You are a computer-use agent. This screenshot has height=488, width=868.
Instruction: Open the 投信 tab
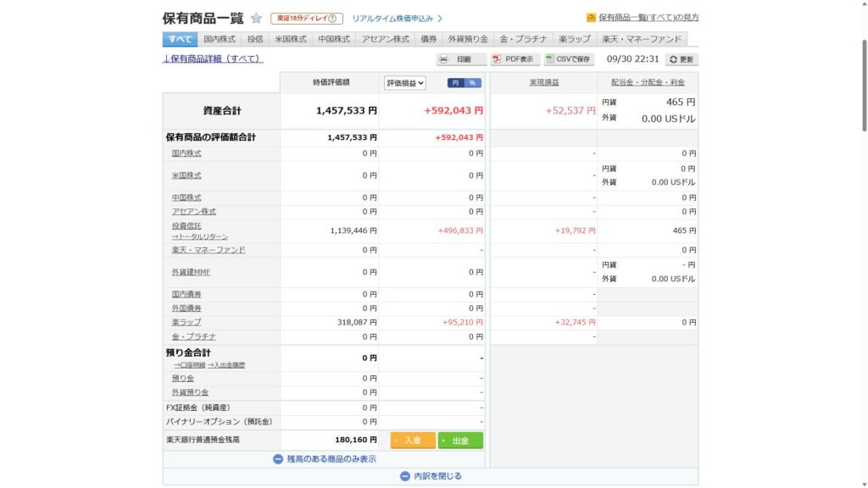pyautogui.click(x=255, y=39)
